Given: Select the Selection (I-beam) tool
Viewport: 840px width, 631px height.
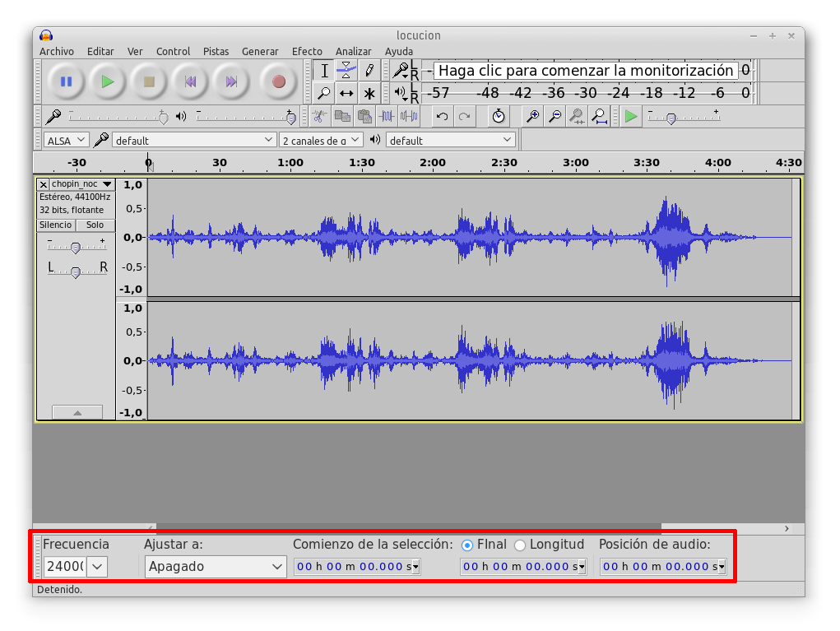Looking at the screenshot, I should [324, 70].
